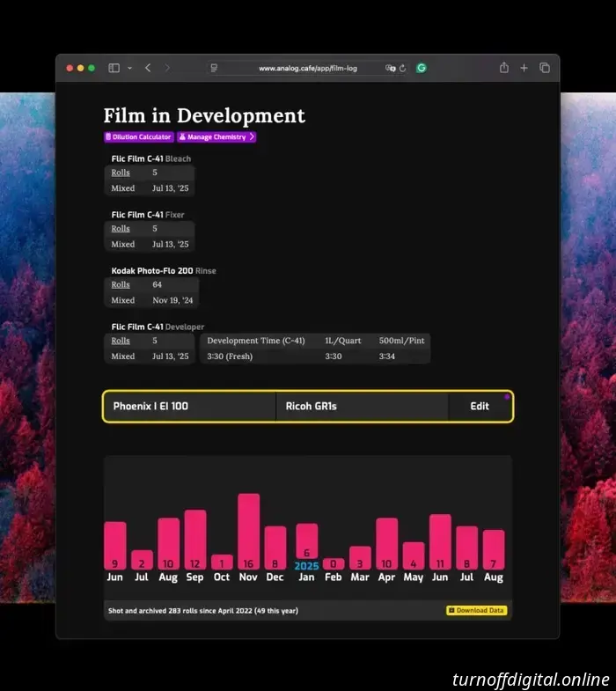This screenshot has height=691, width=616.
Task: Click Rolls link under Flic Film C-41 Fixer
Action: pyautogui.click(x=121, y=229)
